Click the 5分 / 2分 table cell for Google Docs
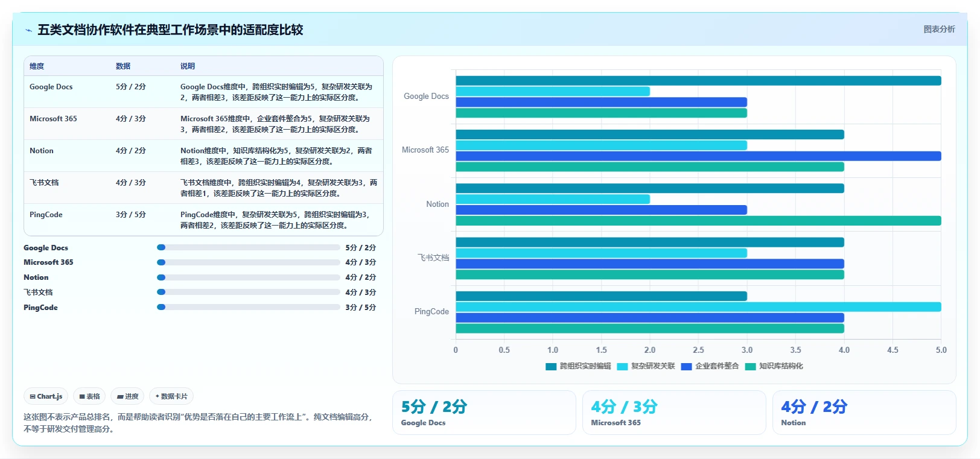The width and height of the screenshot is (980, 459). tap(131, 87)
